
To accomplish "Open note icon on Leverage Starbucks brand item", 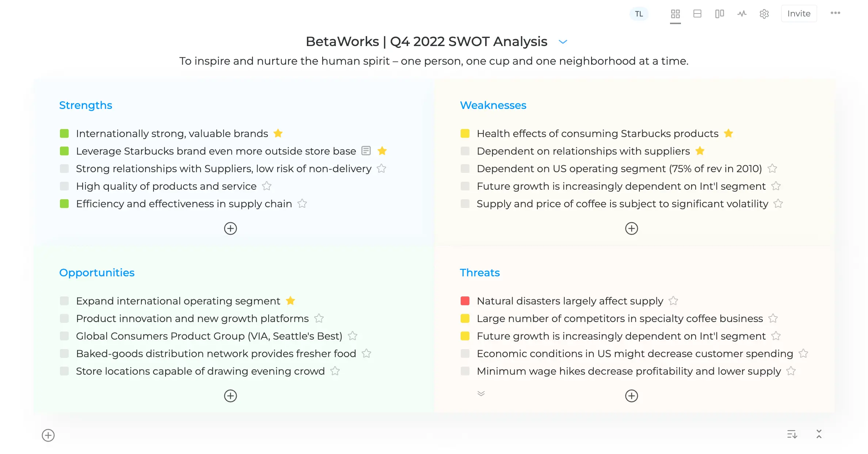I will point(366,151).
